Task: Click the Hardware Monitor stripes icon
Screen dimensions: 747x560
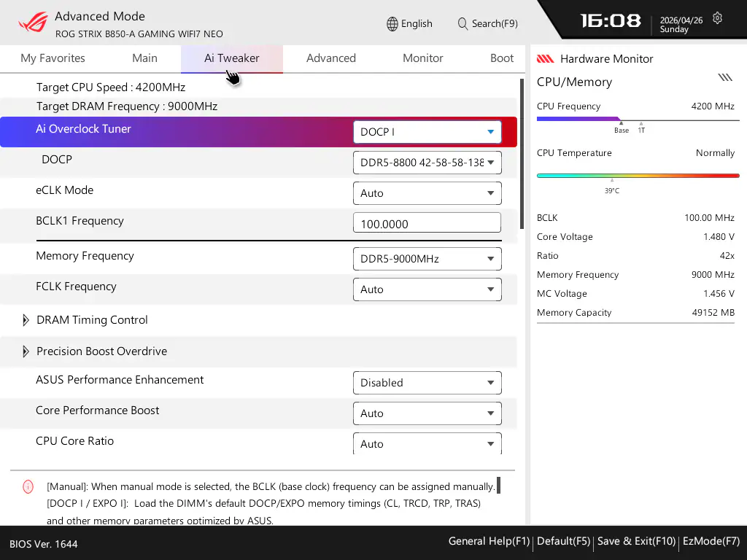Action: pos(546,58)
